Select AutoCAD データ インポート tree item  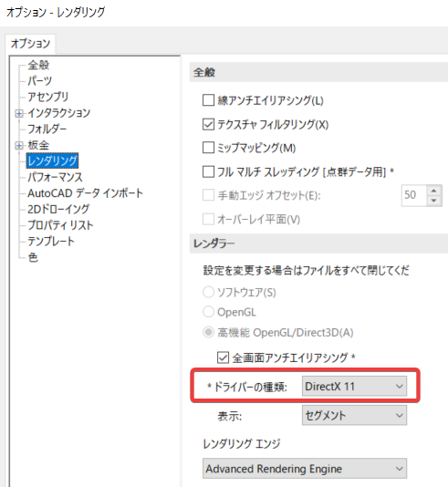coord(85,193)
